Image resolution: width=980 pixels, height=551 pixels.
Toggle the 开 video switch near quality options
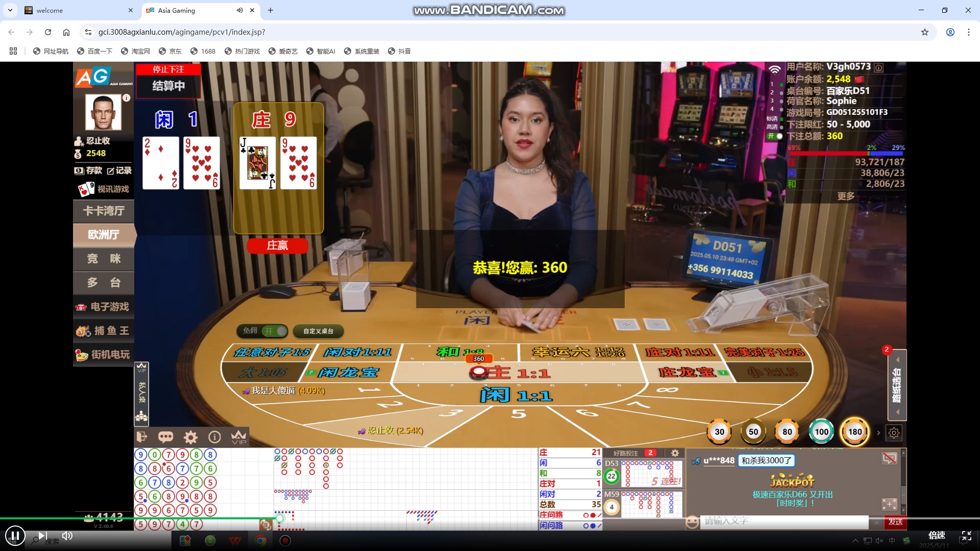tap(775, 136)
